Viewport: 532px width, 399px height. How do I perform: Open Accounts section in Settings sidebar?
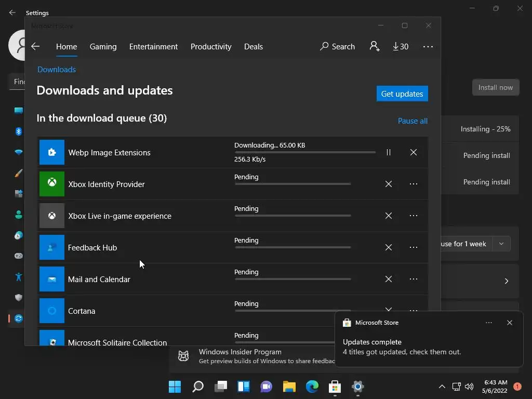[x=18, y=215]
